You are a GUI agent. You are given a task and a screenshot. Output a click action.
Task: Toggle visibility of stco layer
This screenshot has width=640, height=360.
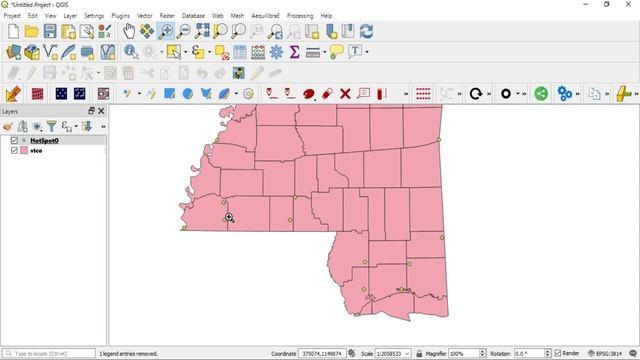pyautogui.click(x=14, y=151)
